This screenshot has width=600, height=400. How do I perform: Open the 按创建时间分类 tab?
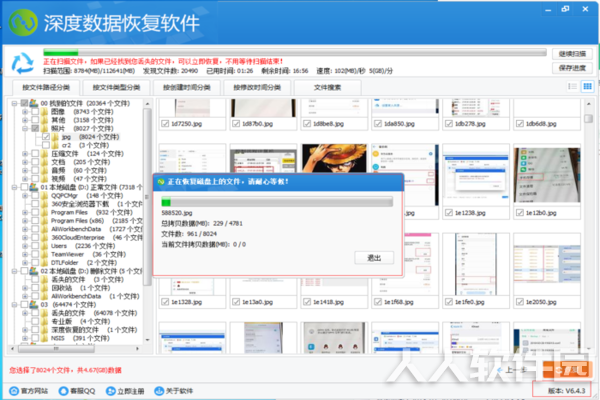pos(187,88)
